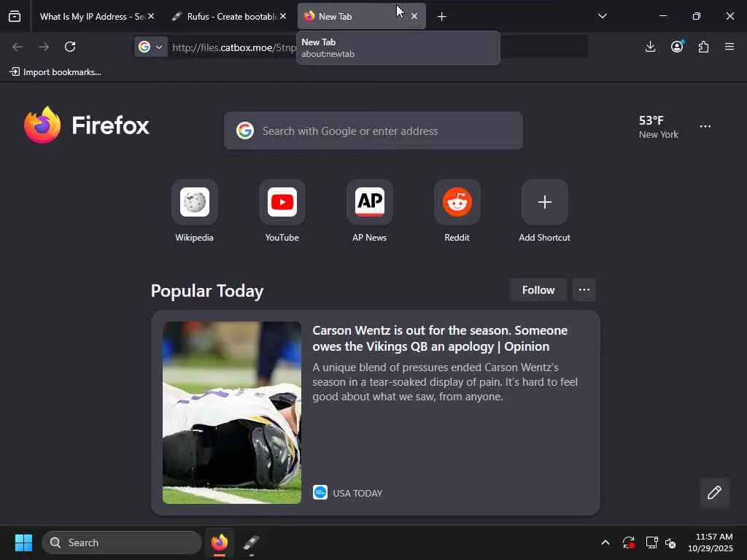The image size is (747, 560).
Task: Click the New Tab about:newtab tooltip
Action: (x=398, y=47)
